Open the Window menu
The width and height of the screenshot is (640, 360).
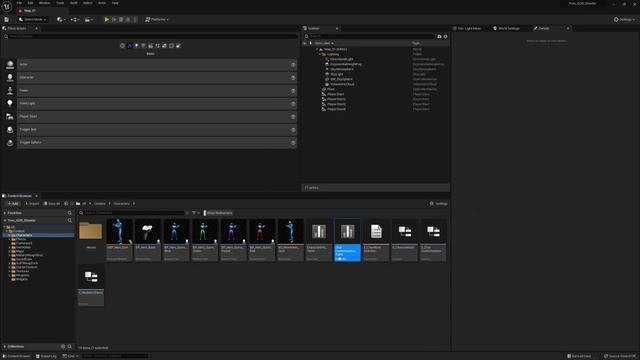pos(44,3)
